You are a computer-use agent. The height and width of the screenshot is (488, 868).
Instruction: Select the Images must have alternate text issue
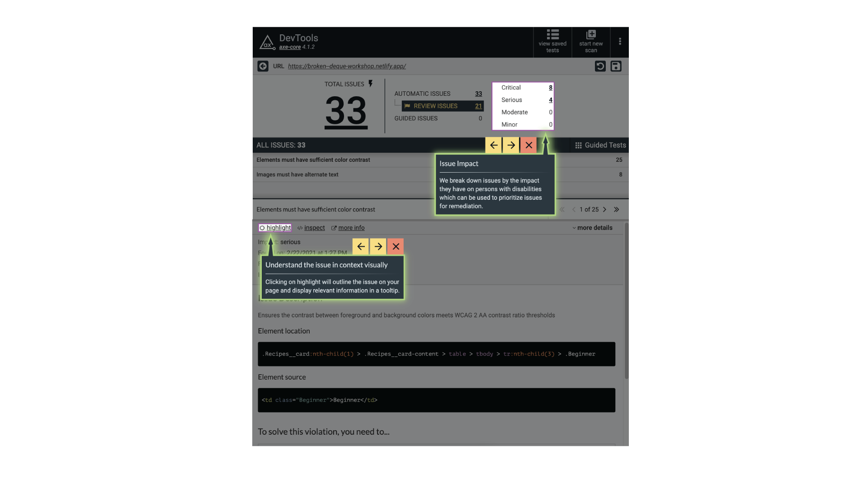[297, 174]
